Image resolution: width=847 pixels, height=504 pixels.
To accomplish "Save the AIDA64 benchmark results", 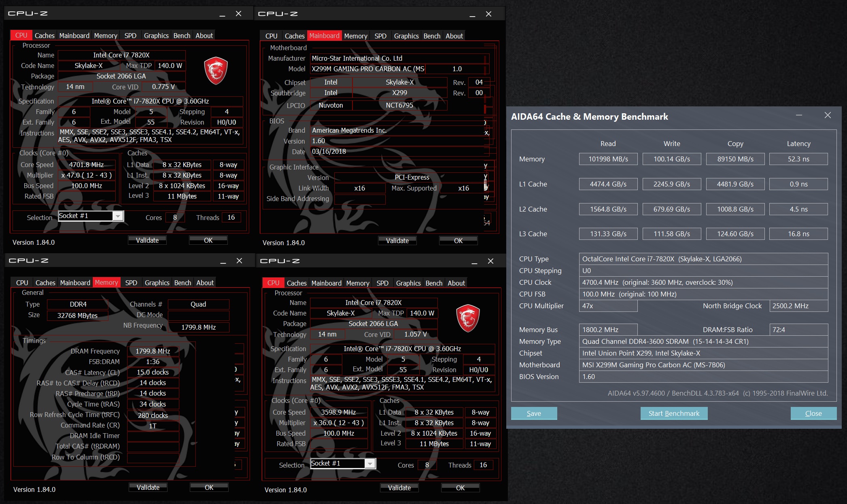I will (x=534, y=413).
